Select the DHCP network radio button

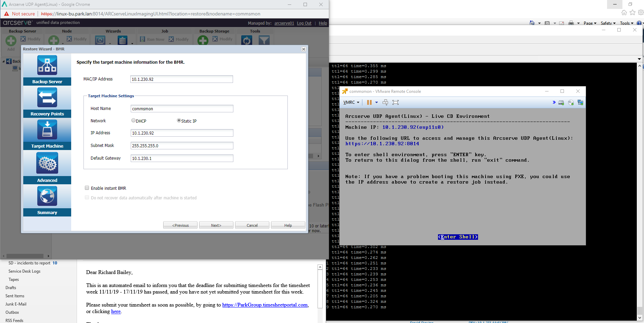pyautogui.click(x=133, y=120)
